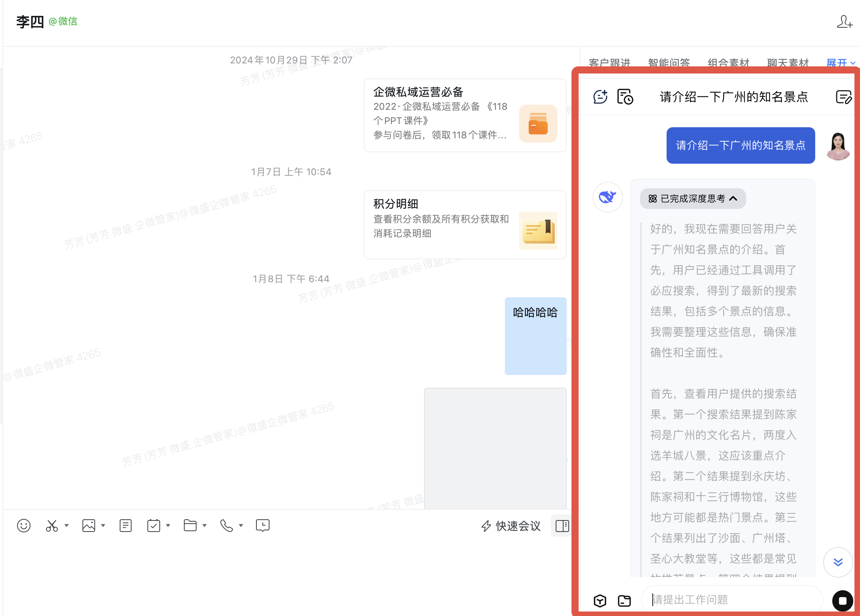Start a phone call
The image size is (860, 616).
click(227, 526)
